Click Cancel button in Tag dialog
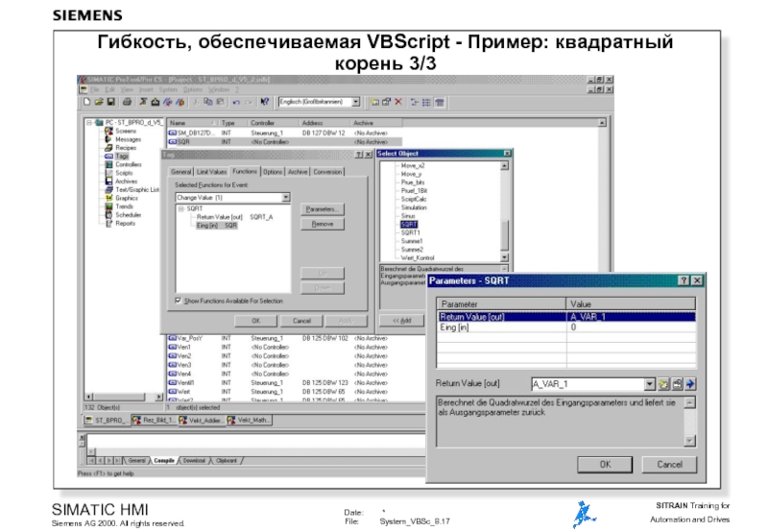 coord(301,321)
